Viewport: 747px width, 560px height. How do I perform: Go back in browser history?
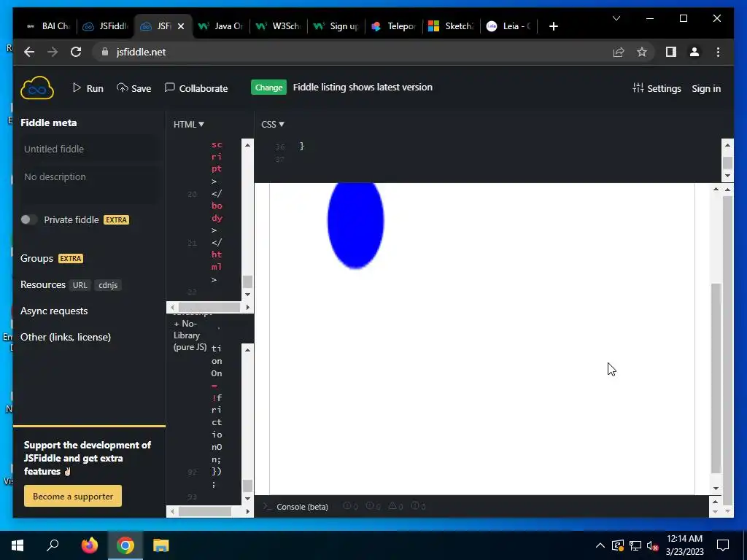(x=29, y=52)
